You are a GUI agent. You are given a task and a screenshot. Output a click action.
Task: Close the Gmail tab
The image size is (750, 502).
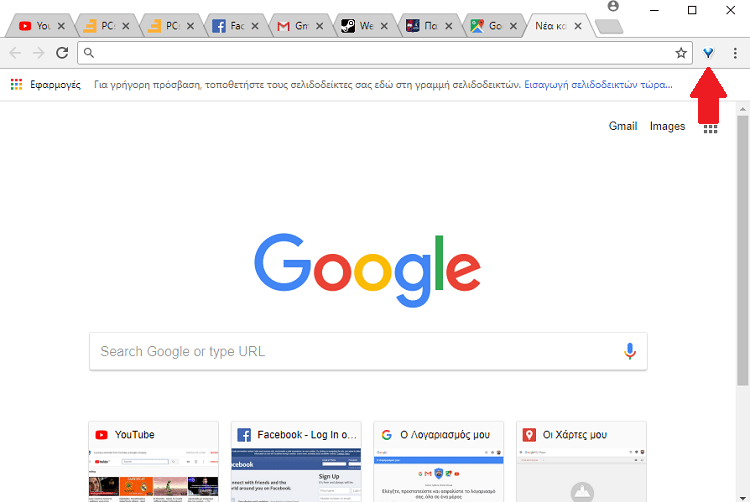point(320,26)
